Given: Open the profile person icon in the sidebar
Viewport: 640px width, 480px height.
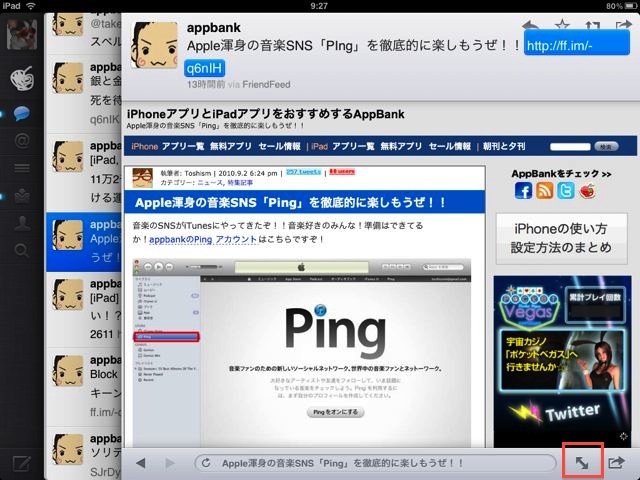Looking at the screenshot, I should [x=22, y=223].
